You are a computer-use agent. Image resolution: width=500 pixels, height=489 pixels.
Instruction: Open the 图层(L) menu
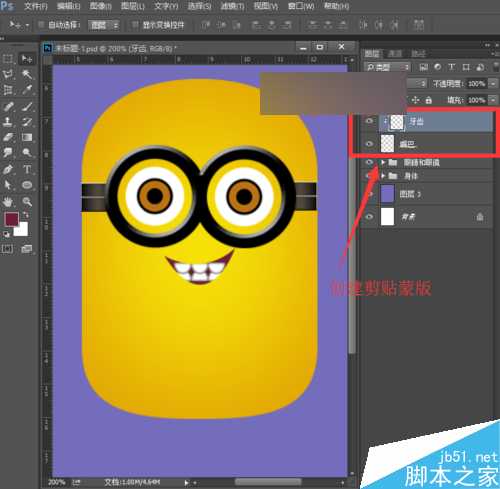coord(133,6)
